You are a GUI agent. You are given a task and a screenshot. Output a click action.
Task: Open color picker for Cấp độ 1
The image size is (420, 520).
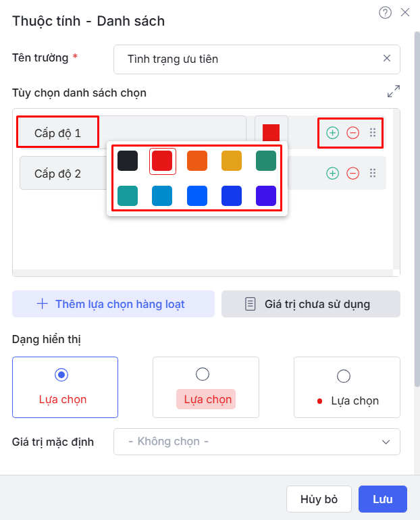click(x=271, y=132)
